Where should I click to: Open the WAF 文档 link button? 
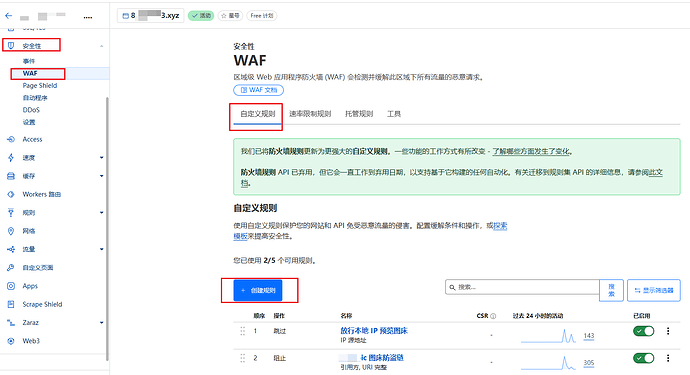pos(259,90)
